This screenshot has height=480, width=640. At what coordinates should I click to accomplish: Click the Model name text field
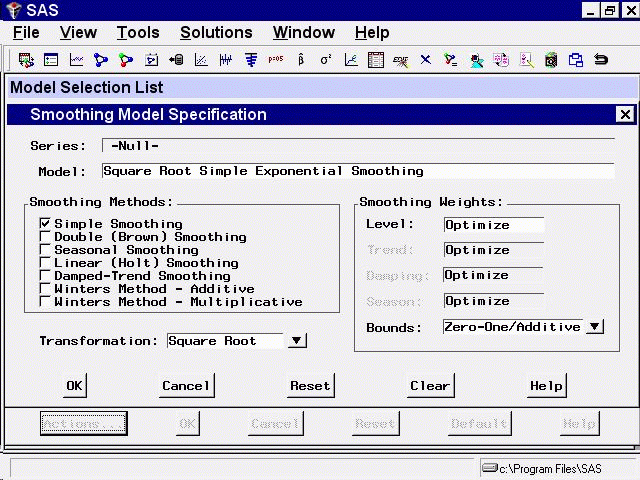pyautogui.click(x=358, y=171)
